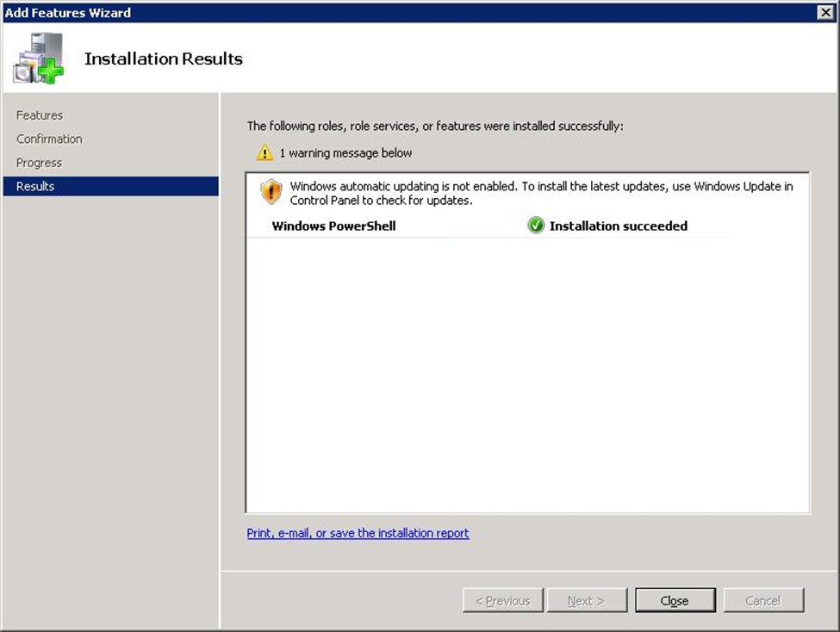
Task: Select the Windows PowerShell feature entry
Action: (x=333, y=226)
